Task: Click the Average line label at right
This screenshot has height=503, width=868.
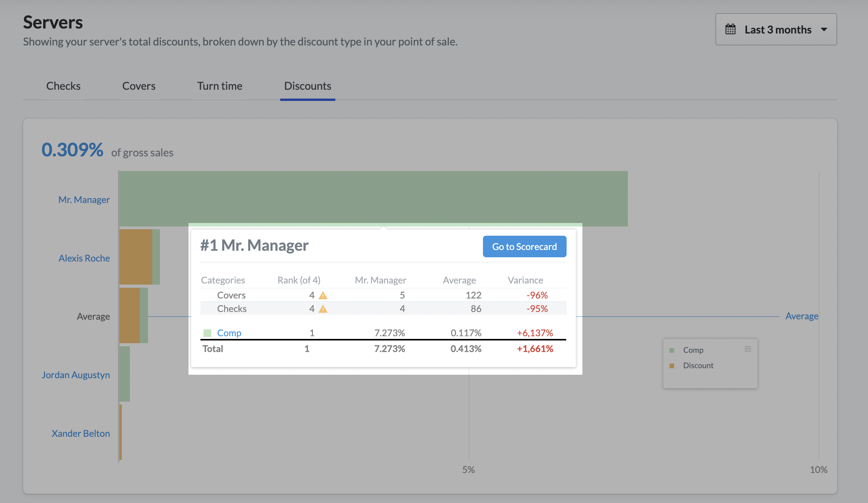Action: pos(802,316)
